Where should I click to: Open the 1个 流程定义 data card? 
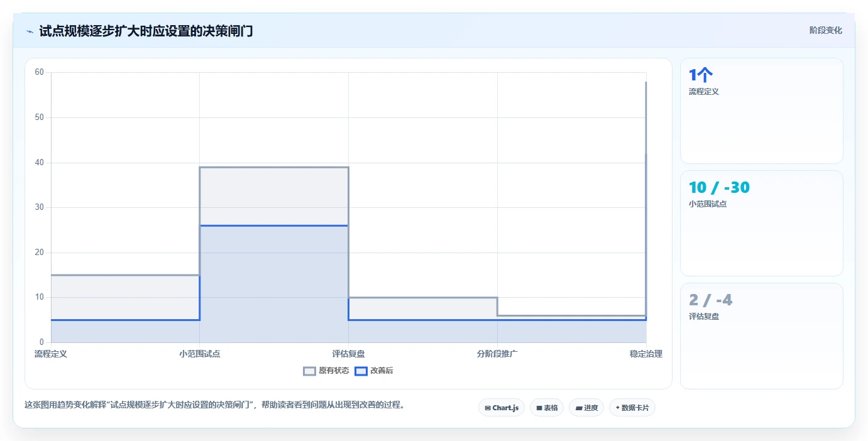(761, 111)
